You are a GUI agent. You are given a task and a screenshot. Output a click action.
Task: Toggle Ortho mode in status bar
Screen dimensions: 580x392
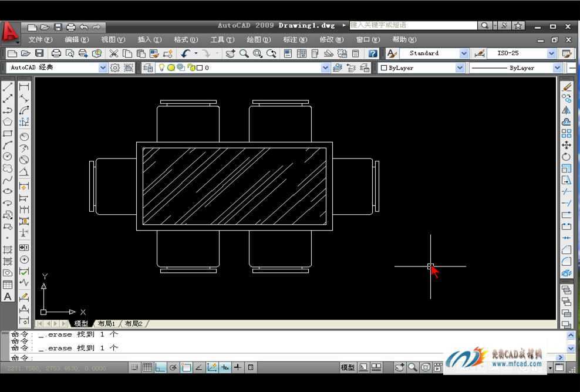[160, 367]
